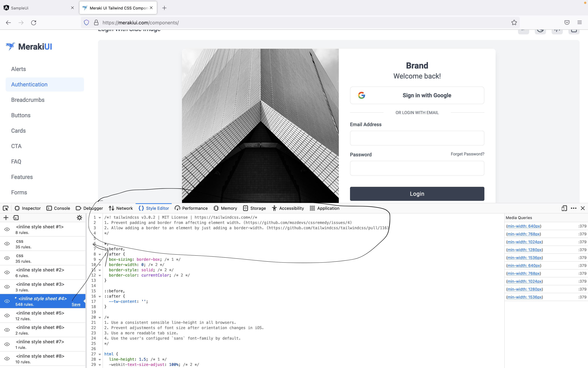Go back to previous page
The image size is (588, 368).
click(x=9, y=23)
